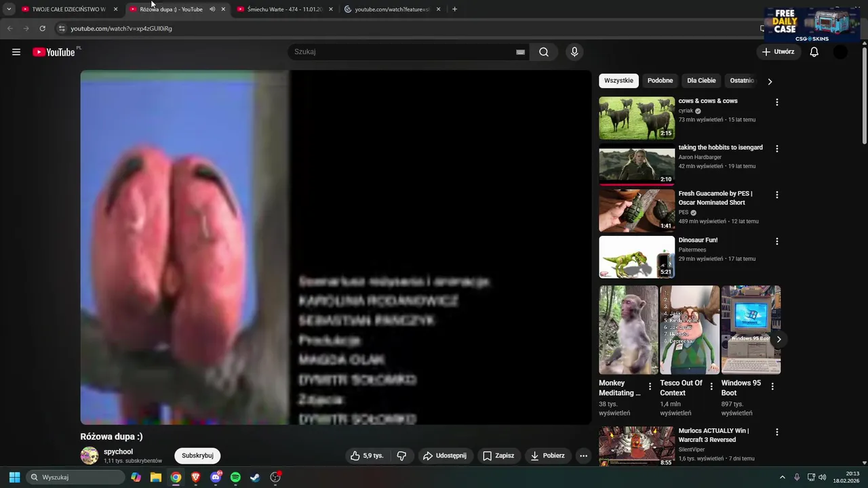
Task: Open options for Murlocs ACTUALLY Win video
Action: [777, 432]
